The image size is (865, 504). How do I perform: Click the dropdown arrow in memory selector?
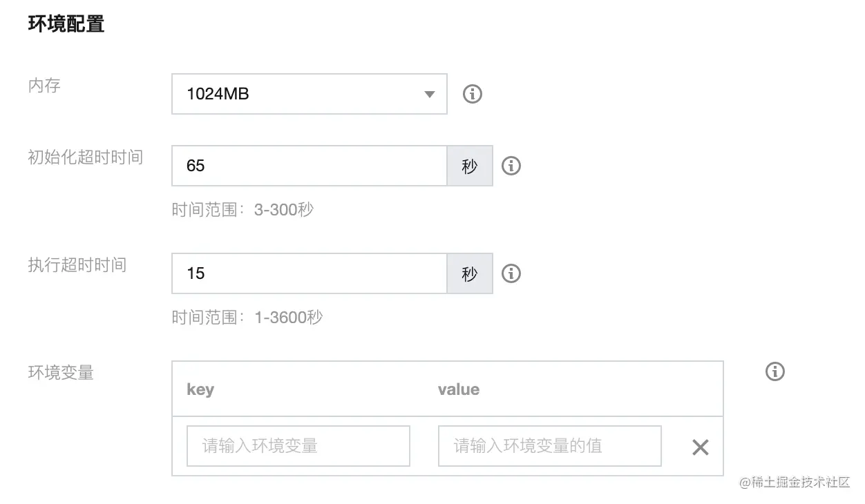tap(430, 94)
